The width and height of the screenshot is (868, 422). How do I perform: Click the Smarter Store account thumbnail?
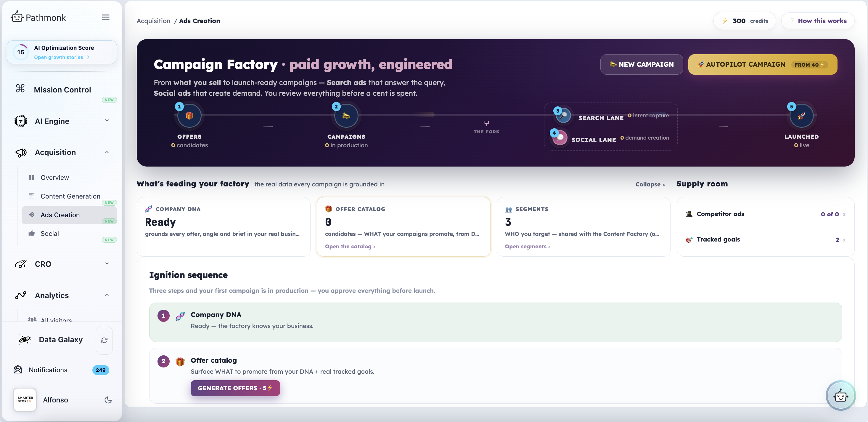pyautogui.click(x=25, y=400)
